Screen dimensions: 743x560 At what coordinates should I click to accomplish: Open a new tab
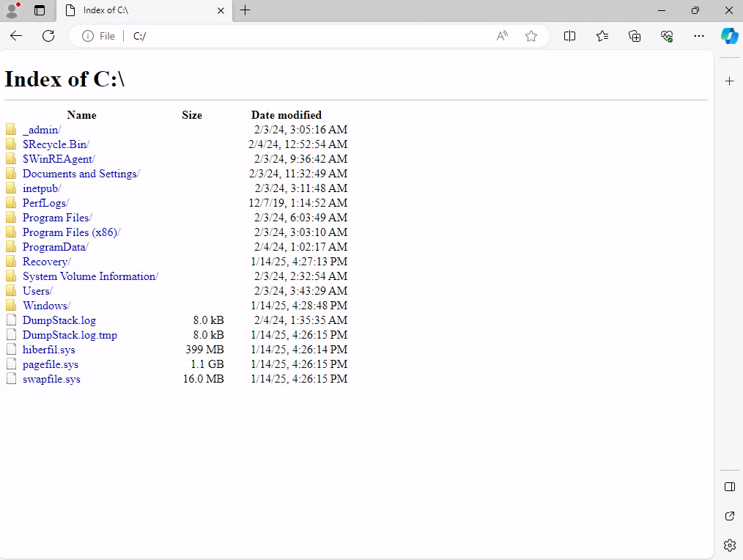click(x=245, y=10)
